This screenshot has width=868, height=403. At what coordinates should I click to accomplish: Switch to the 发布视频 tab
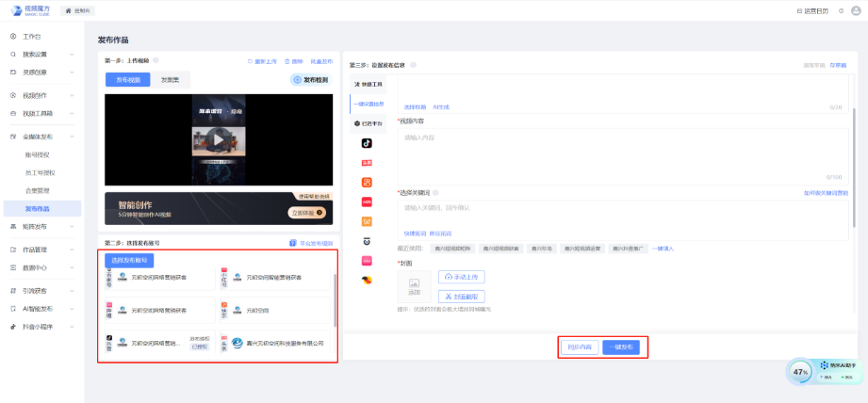(x=128, y=80)
